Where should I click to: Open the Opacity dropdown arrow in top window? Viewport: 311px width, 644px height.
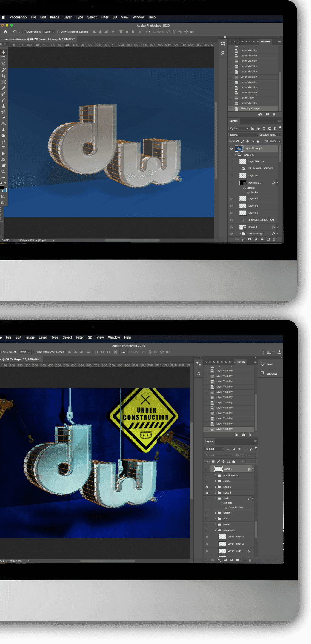[x=279, y=135]
